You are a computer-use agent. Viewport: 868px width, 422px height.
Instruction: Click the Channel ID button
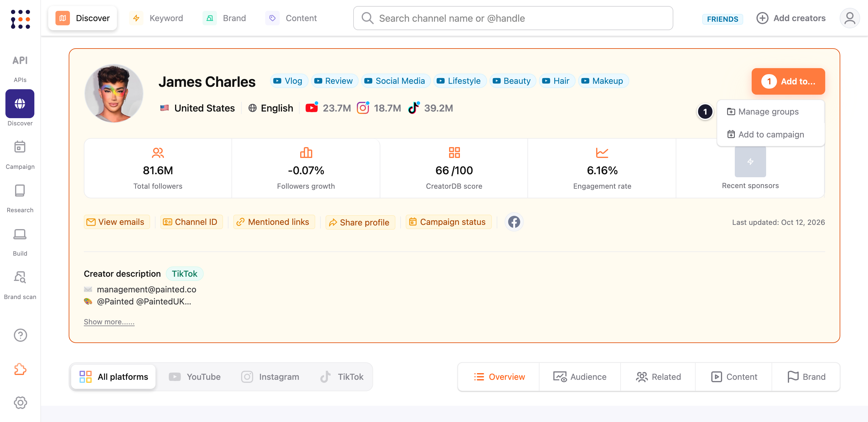coord(191,222)
